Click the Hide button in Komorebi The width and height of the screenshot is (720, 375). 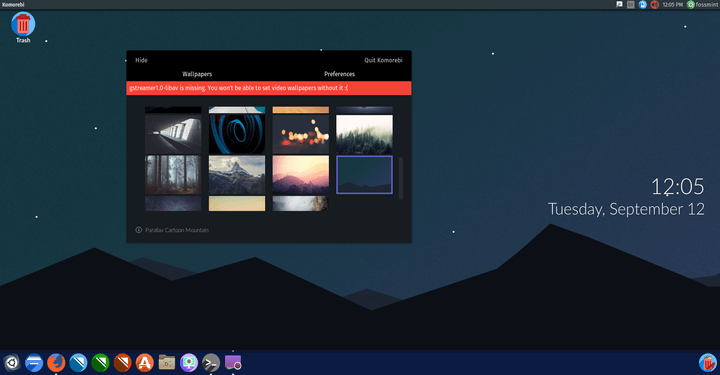(x=141, y=60)
